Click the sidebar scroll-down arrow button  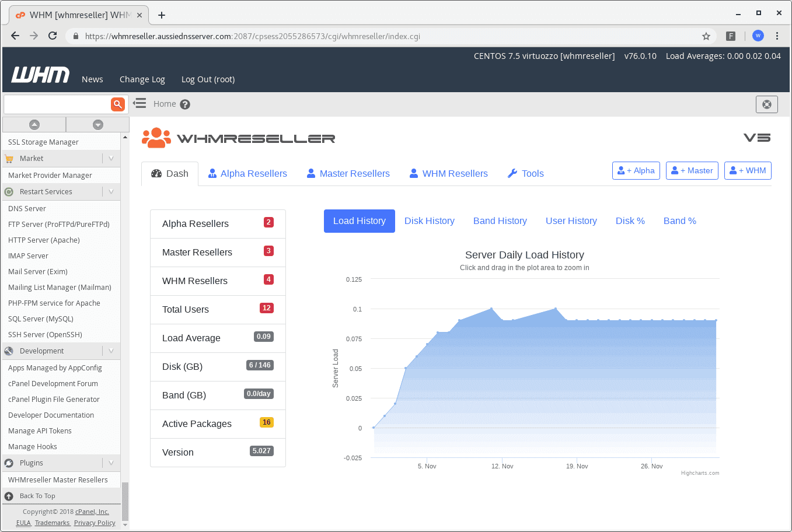pyautogui.click(x=98, y=124)
